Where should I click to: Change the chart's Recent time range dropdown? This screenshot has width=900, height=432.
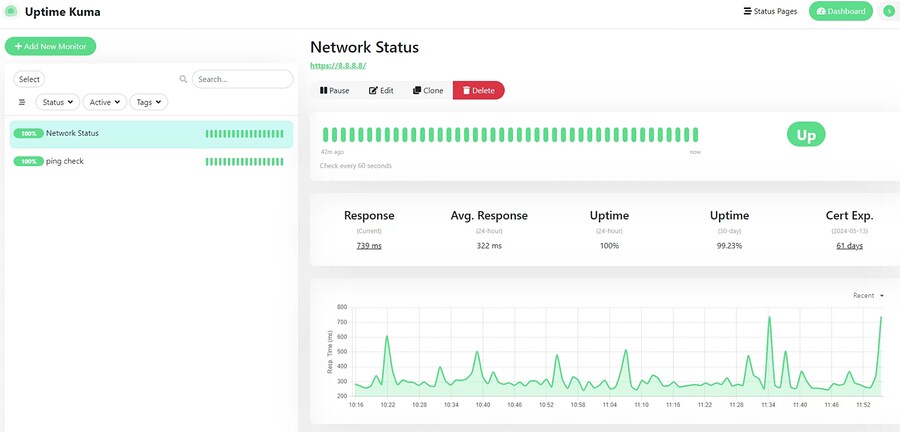tap(868, 296)
